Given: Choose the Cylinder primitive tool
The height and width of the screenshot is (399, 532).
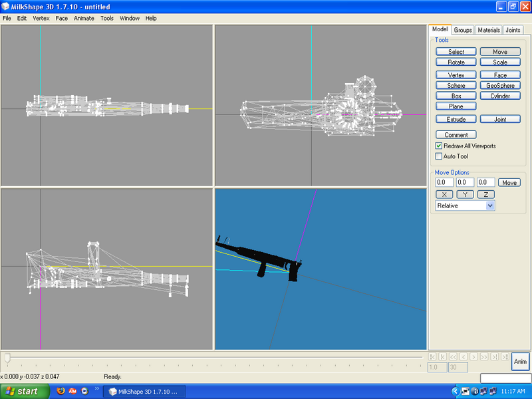Looking at the screenshot, I should [x=500, y=96].
